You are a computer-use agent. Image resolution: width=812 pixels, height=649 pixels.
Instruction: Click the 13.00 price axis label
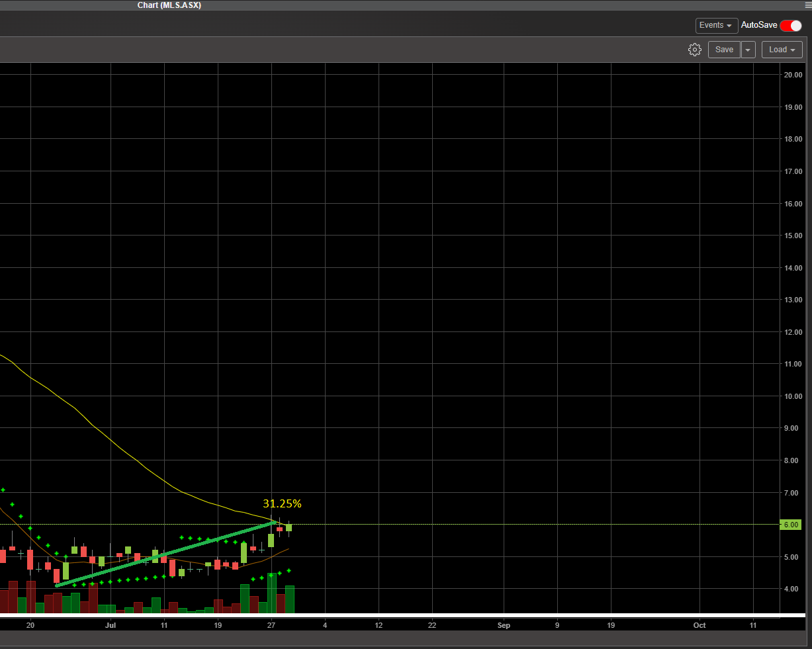coord(793,300)
